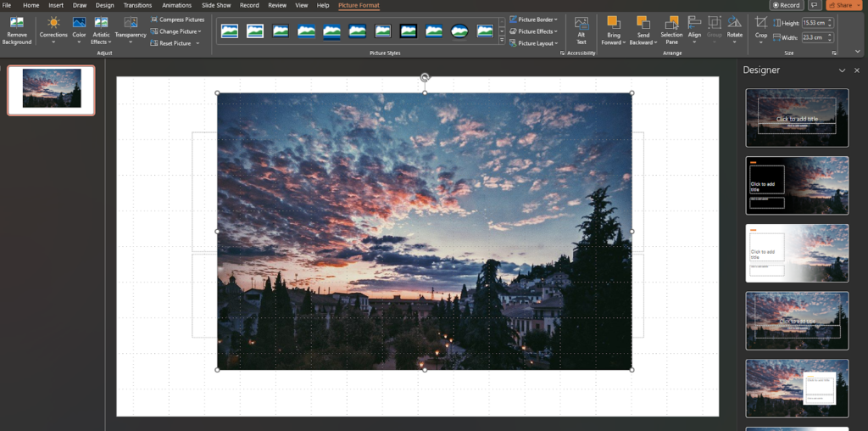Click the Remove Background tool

click(x=16, y=30)
